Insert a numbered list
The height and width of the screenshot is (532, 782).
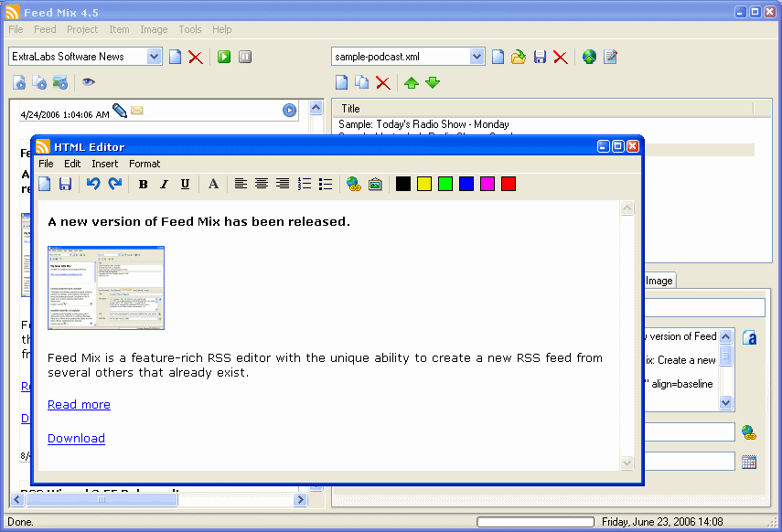pyautogui.click(x=305, y=184)
